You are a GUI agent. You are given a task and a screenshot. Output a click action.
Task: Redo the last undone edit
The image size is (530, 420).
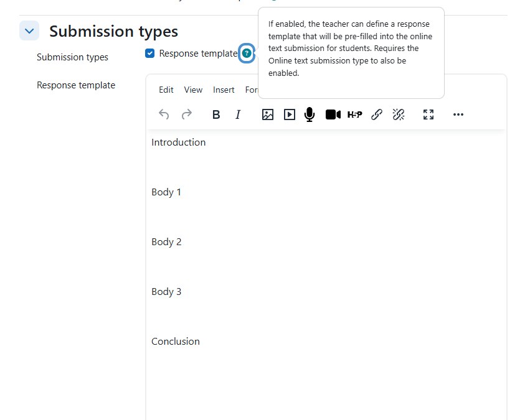[187, 114]
